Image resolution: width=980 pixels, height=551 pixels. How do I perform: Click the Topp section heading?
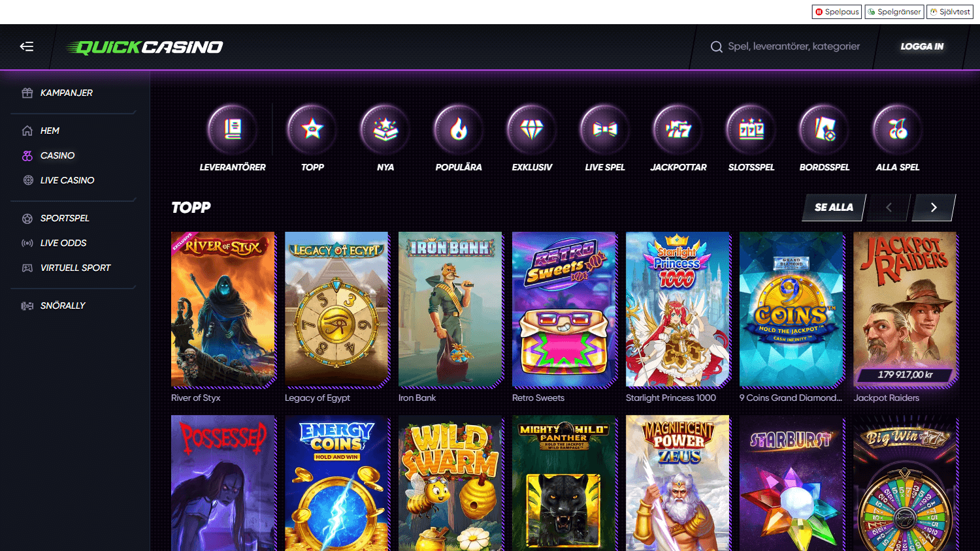click(x=191, y=208)
